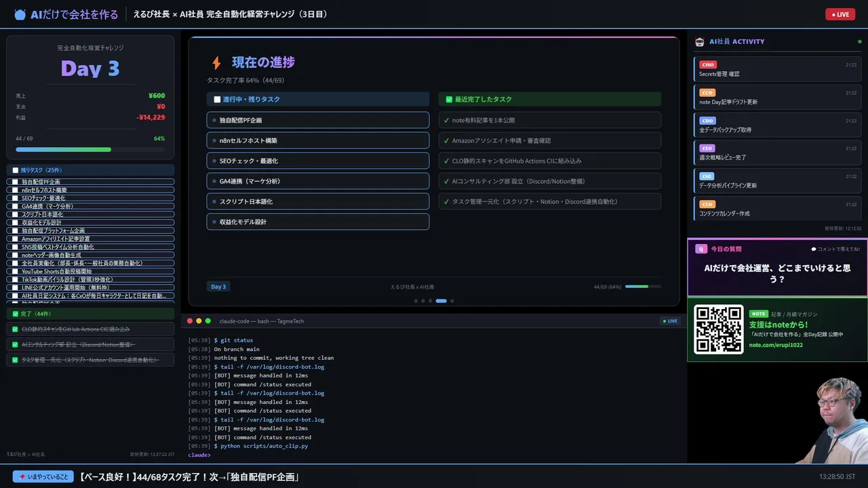
Task: Click checkmark beside AIコンサルティング部 設立 in center panel
Action: click(x=446, y=181)
